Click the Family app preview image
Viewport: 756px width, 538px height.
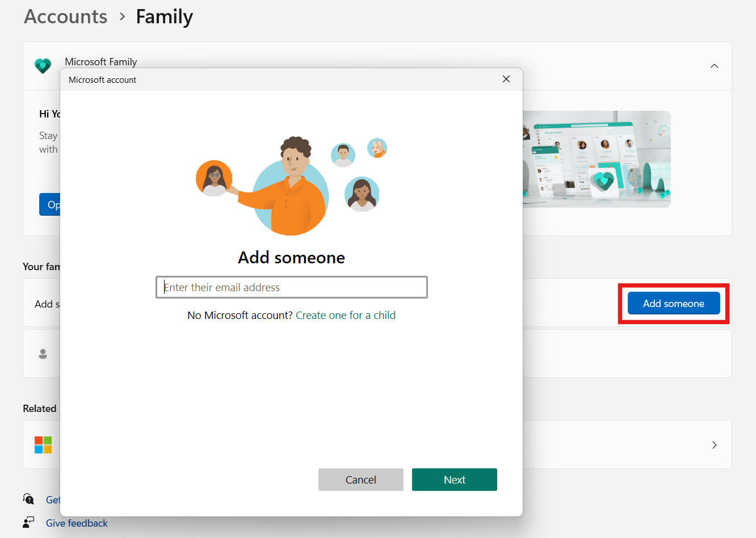click(x=596, y=159)
